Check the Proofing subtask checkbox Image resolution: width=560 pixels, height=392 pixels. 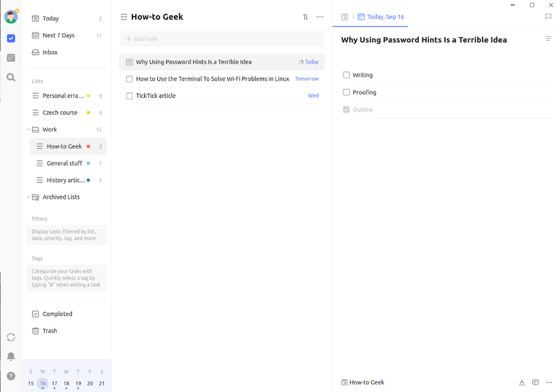click(x=346, y=92)
